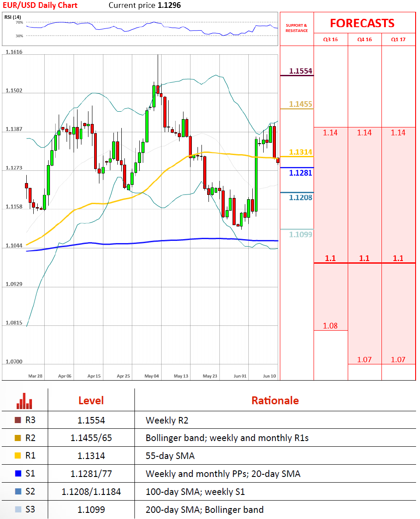Viewport: 420px width, 519px height.
Task: Click the 1.1554 resistance level label
Action: pos(300,71)
